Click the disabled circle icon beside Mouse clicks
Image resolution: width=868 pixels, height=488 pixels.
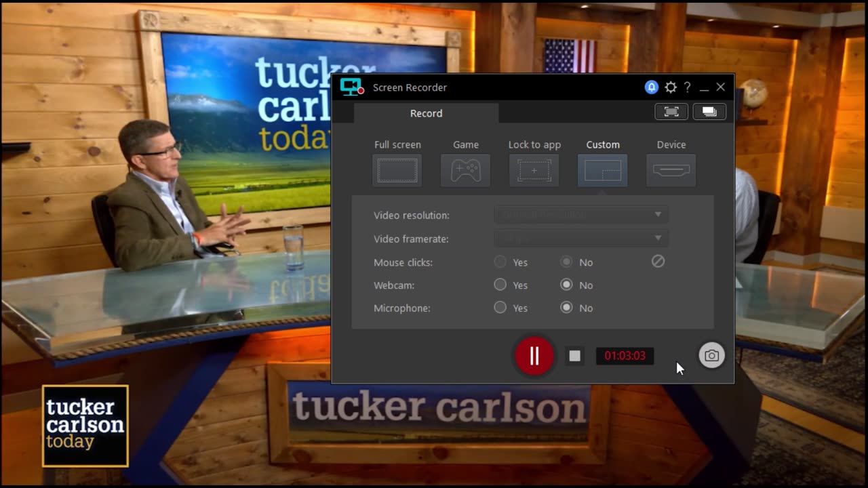point(658,261)
